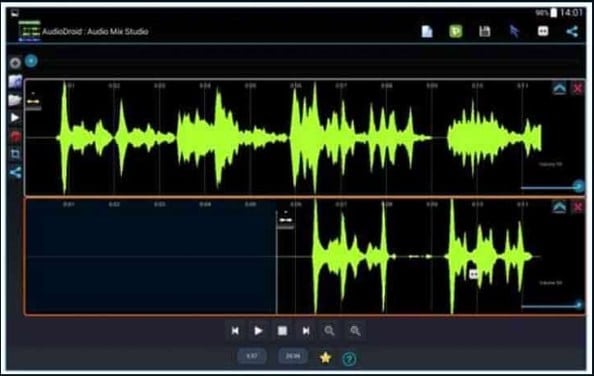Collapse the second track with the up chevron
This screenshot has height=376, width=594.
(559, 207)
